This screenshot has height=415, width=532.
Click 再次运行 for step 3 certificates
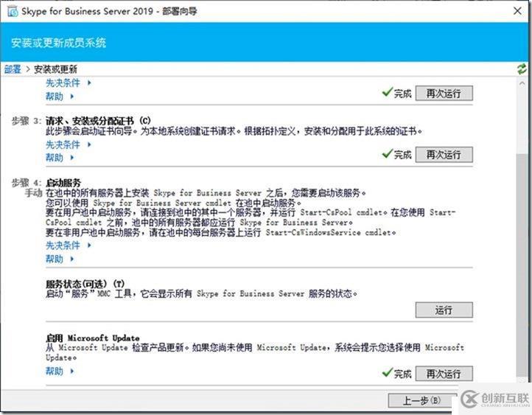(x=444, y=154)
